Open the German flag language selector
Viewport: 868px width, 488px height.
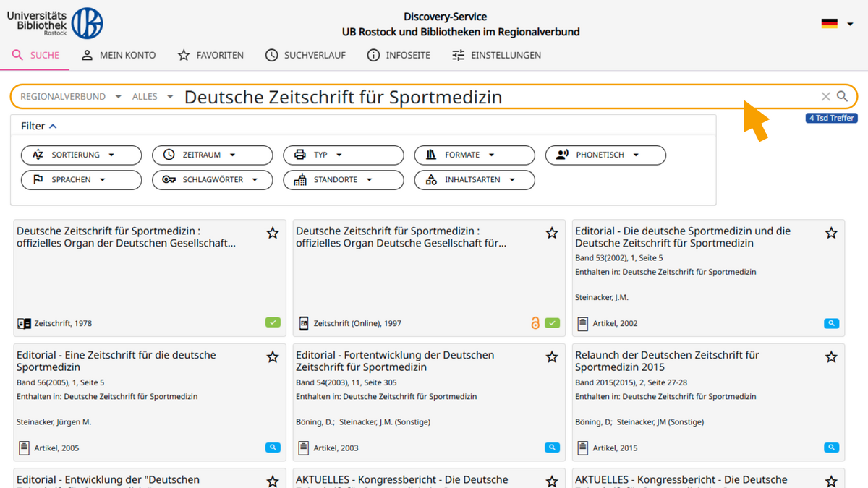[837, 24]
